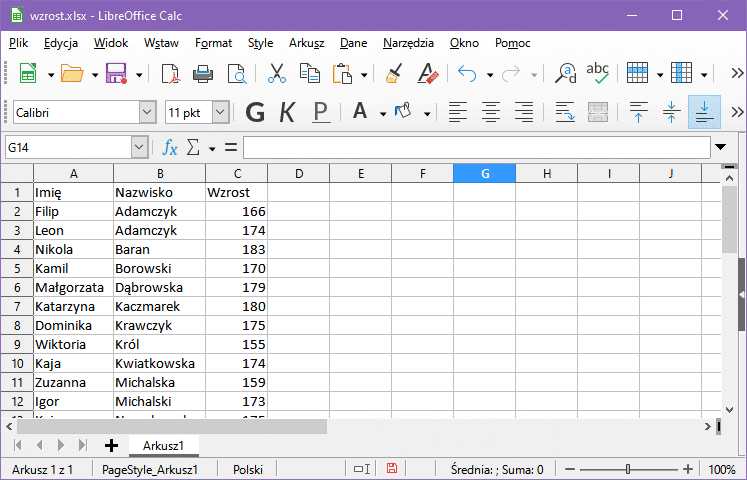Open the Calibri font name dropdown

(x=148, y=112)
